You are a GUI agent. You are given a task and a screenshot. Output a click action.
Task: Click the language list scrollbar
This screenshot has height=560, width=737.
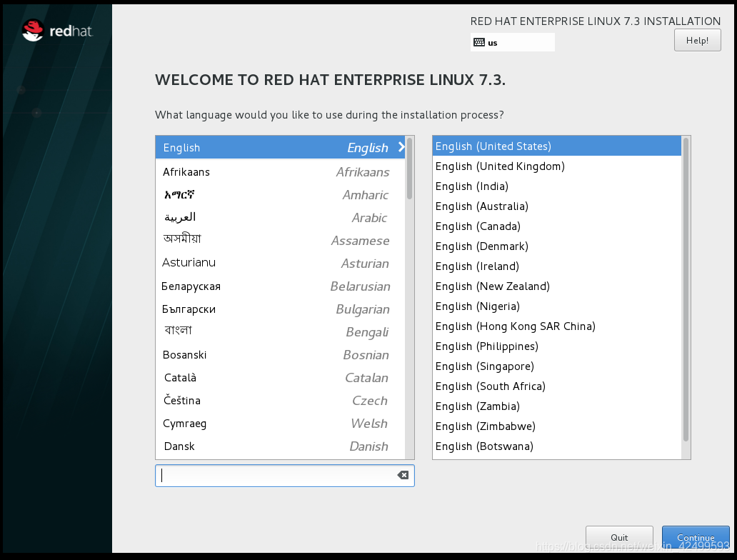409,169
